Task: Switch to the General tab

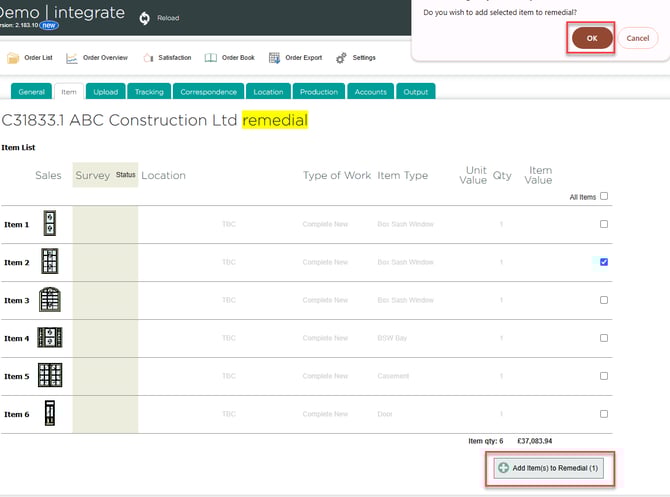Action: point(31,92)
